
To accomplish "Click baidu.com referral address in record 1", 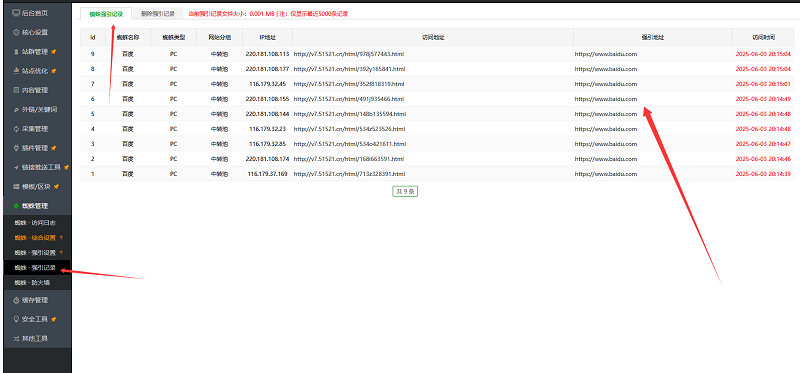I will pyautogui.click(x=606, y=174).
